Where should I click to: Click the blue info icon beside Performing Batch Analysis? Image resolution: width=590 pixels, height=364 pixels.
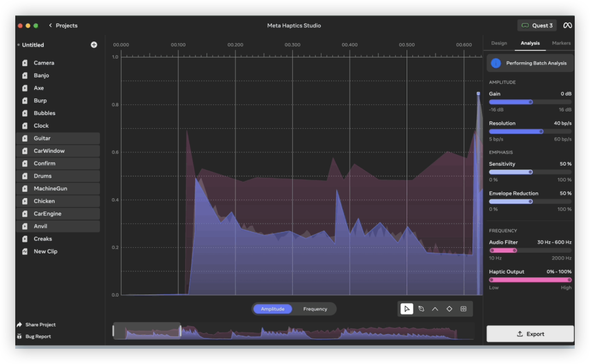(x=496, y=63)
